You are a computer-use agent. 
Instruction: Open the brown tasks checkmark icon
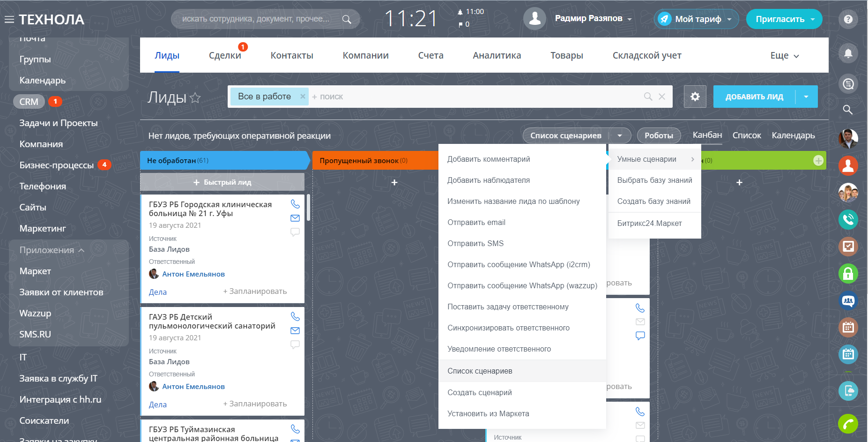coord(848,247)
